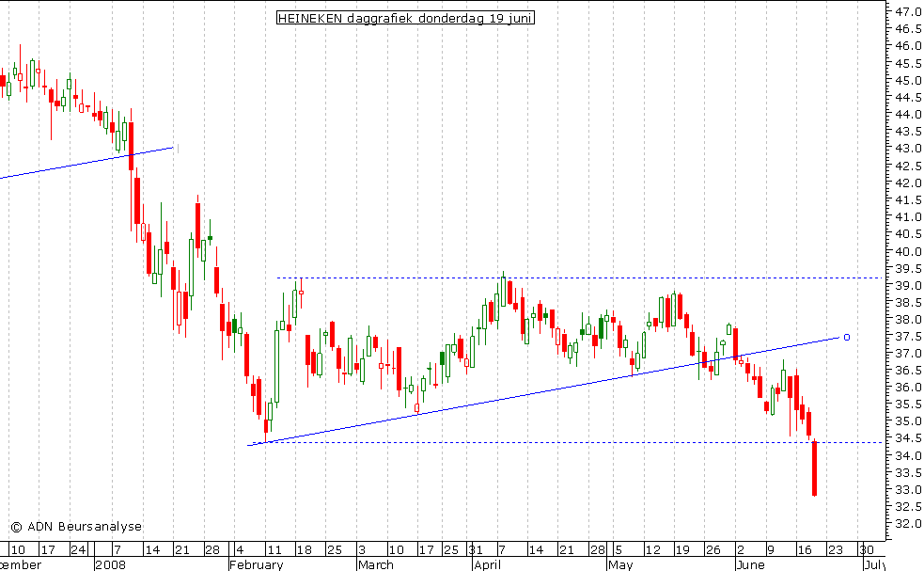Click the 37.5 price label on the axis
Viewport: 924px width, 571px height.
click(x=908, y=336)
